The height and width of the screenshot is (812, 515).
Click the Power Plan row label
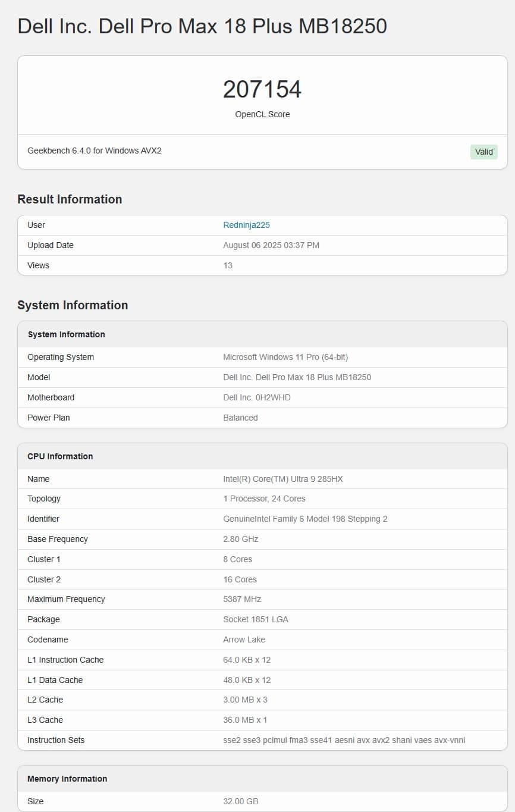pyautogui.click(x=49, y=418)
